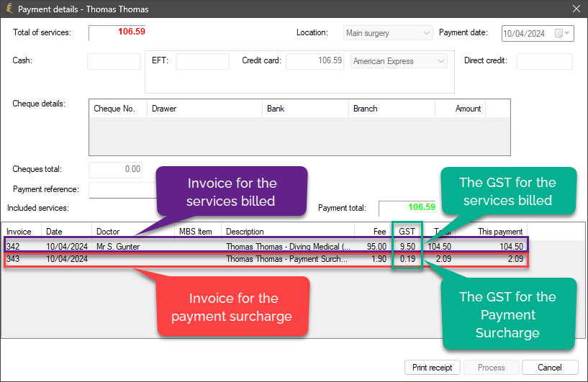Image resolution: width=588 pixels, height=382 pixels.
Task: Click the Cancel button
Action: click(550, 367)
